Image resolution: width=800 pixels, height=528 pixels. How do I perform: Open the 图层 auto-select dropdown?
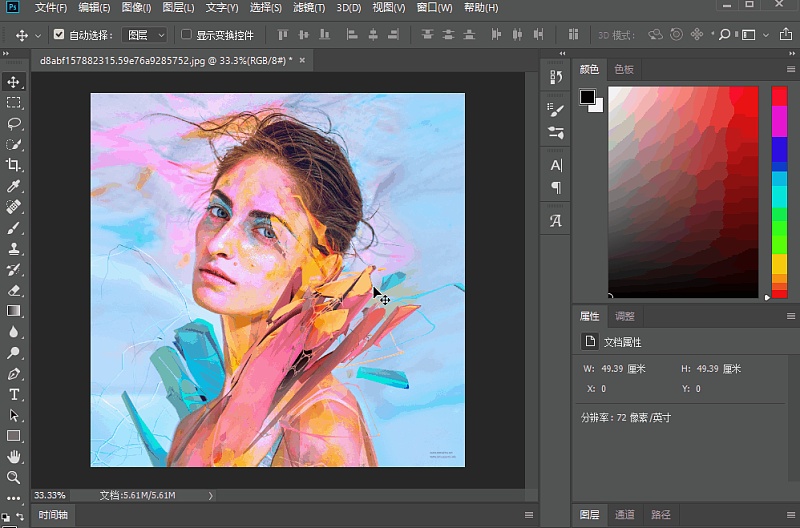[145, 35]
